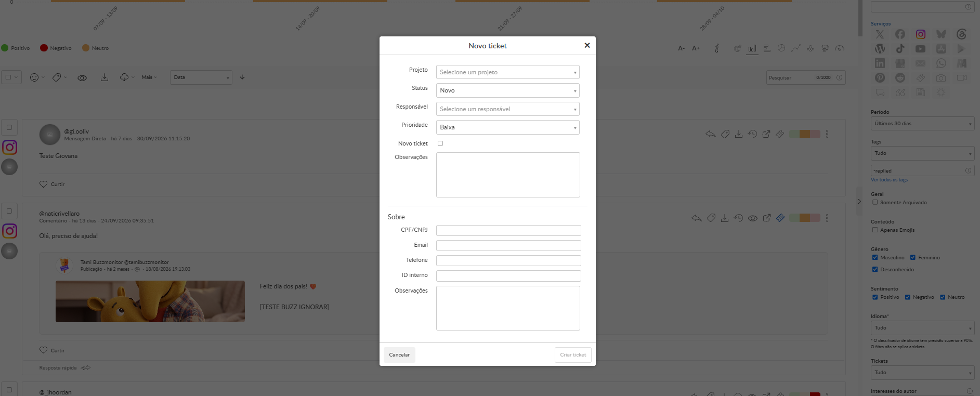This screenshot has height=396, width=980.
Task: Select the Facebook service icon
Action: 900,34
